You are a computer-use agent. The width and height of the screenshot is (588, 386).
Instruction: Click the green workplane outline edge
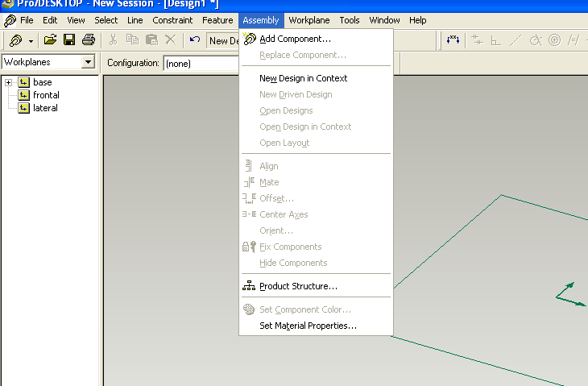point(446,242)
